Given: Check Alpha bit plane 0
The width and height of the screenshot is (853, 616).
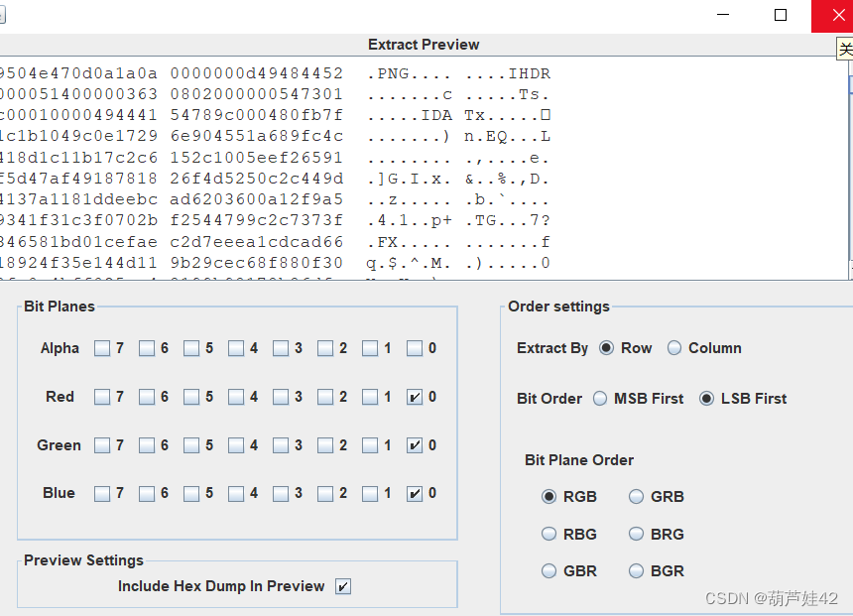Looking at the screenshot, I should 414,348.
